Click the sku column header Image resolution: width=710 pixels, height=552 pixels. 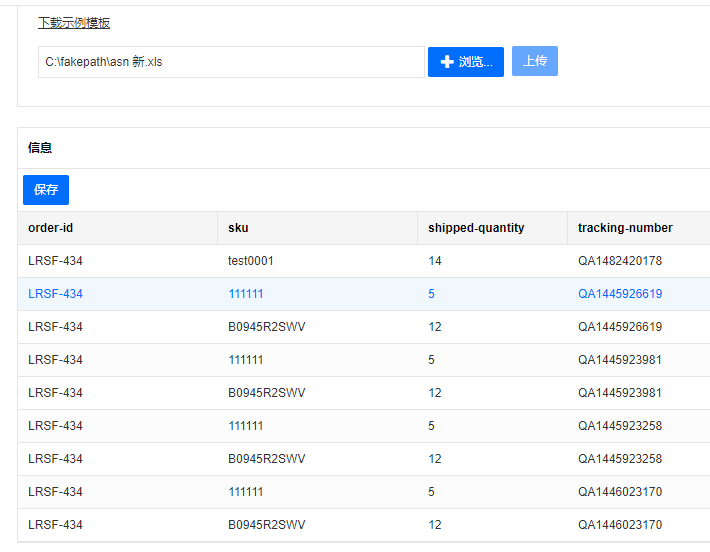click(x=238, y=228)
